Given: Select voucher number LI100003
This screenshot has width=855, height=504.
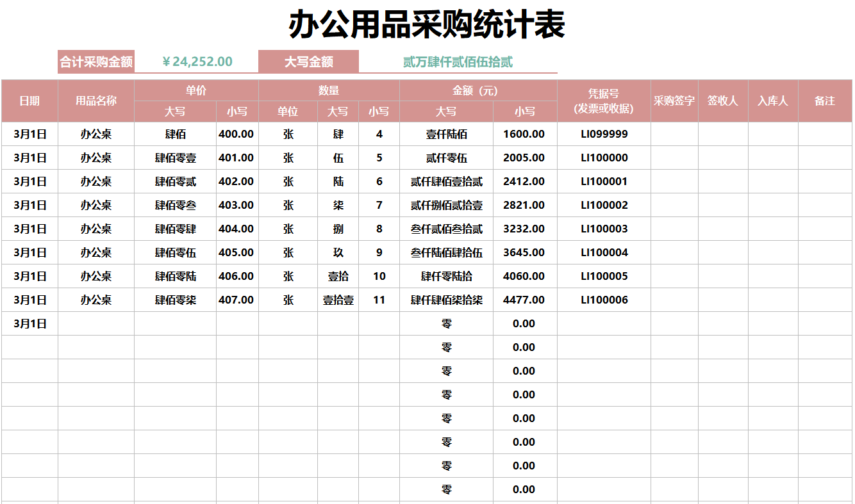Looking at the screenshot, I should pos(604,229).
